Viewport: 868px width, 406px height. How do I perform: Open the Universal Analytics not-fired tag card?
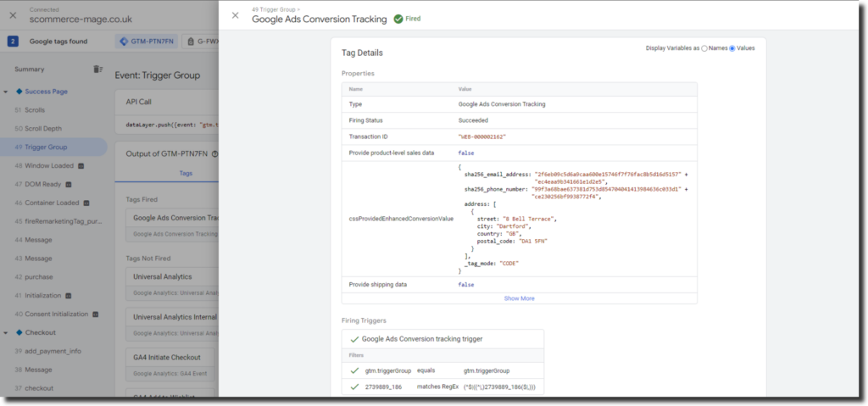click(x=173, y=282)
